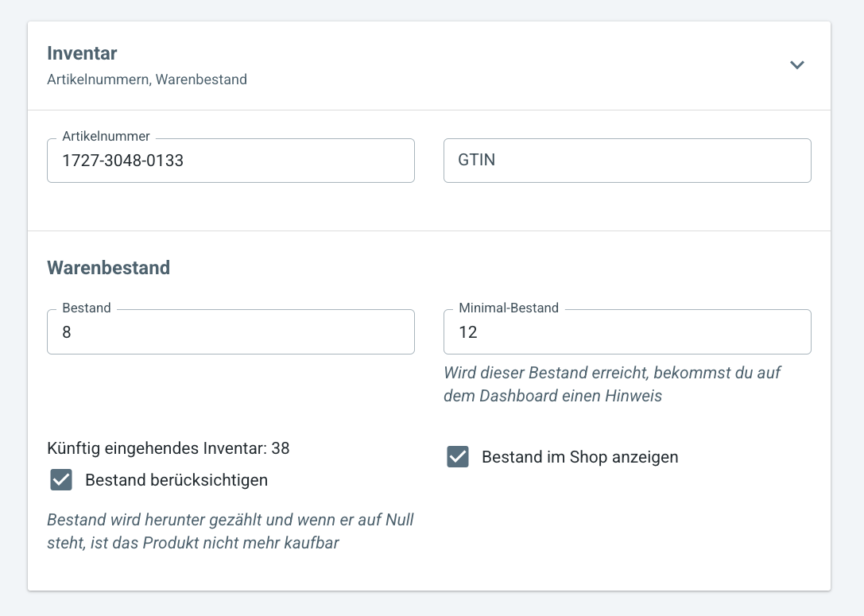Uncheck the Bestand im Shop anzeigen checkbox
The height and width of the screenshot is (616, 864).
click(458, 457)
